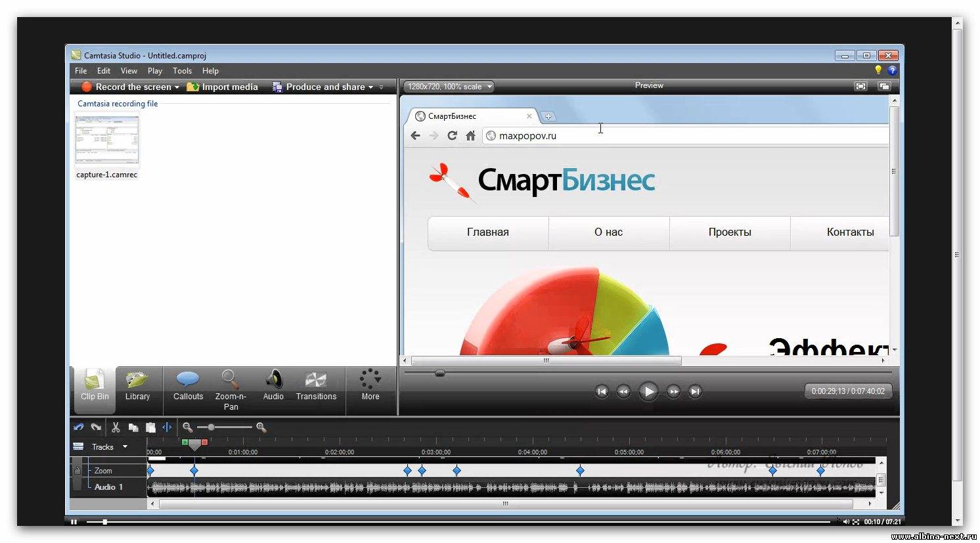Screen dimensions: 980x543
Task: Detach the preview window icon
Action: pyautogui.click(x=884, y=86)
